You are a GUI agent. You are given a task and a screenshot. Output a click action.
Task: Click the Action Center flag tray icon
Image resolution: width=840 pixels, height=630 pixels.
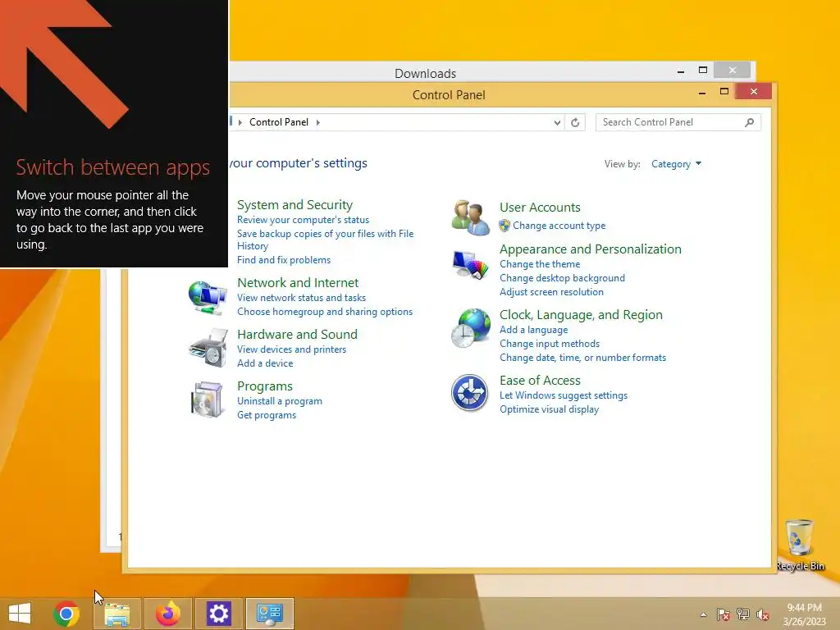724,614
